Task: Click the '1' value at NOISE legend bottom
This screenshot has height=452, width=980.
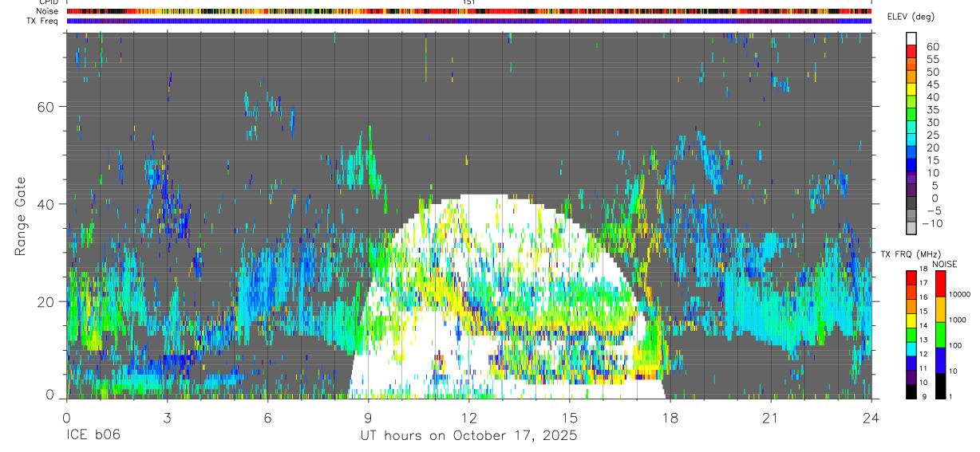Action: pyautogui.click(x=951, y=397)
